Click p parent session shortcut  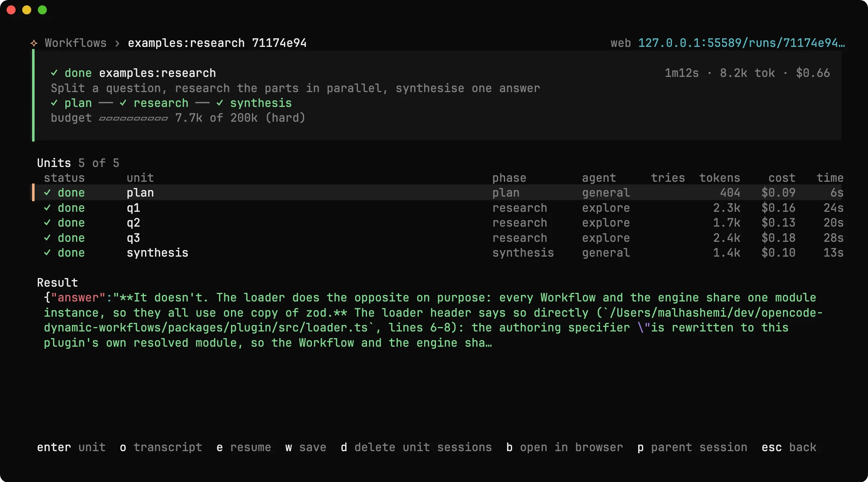coord(692,447)
